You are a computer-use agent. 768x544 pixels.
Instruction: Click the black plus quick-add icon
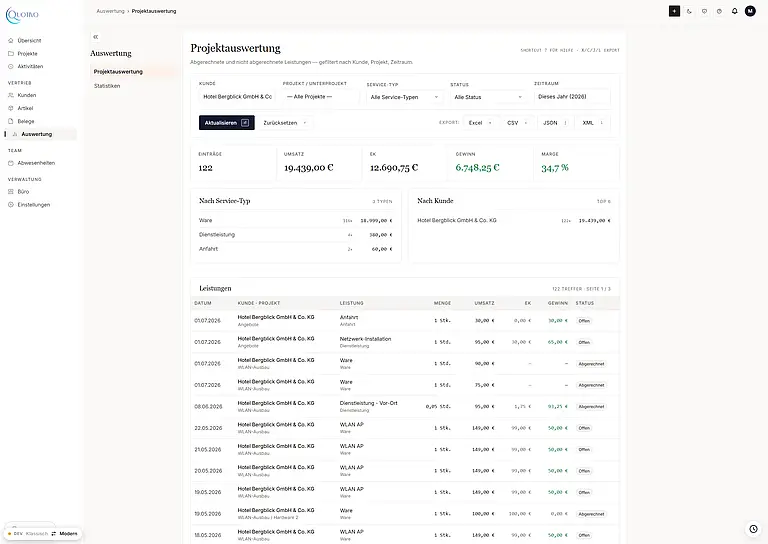coord(674,11)
